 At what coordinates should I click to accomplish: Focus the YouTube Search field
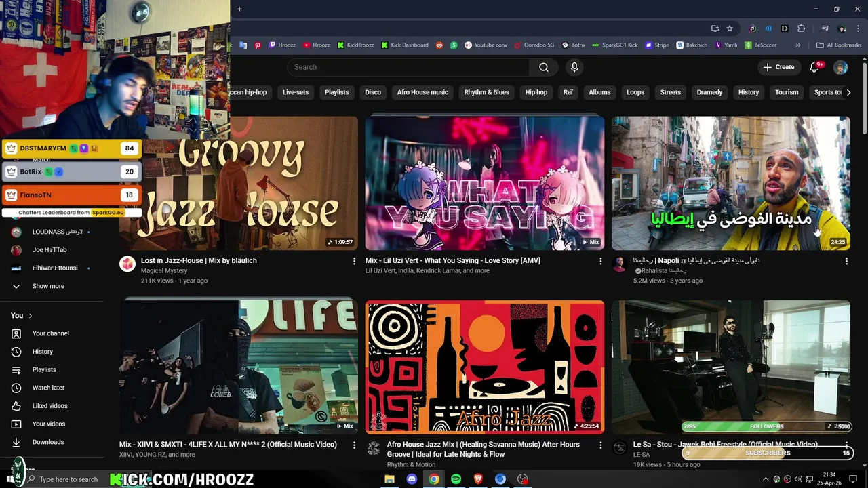click(408, 67)
